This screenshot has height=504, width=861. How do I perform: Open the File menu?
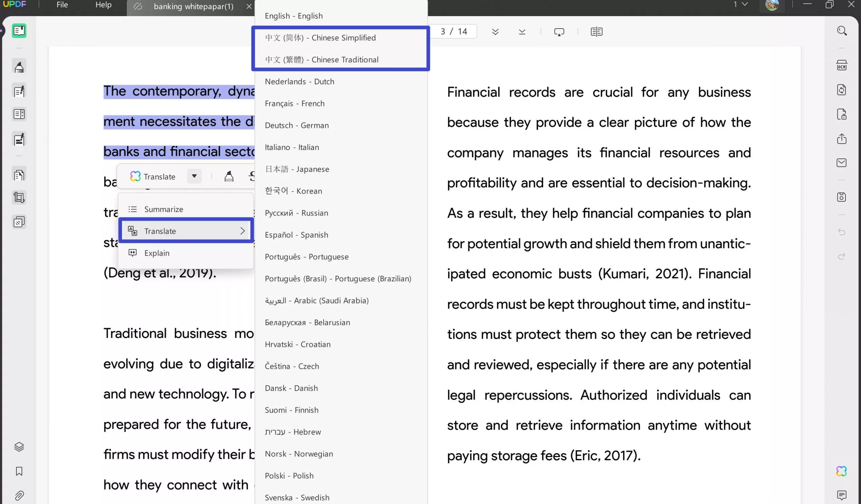(x=62, y=5)
